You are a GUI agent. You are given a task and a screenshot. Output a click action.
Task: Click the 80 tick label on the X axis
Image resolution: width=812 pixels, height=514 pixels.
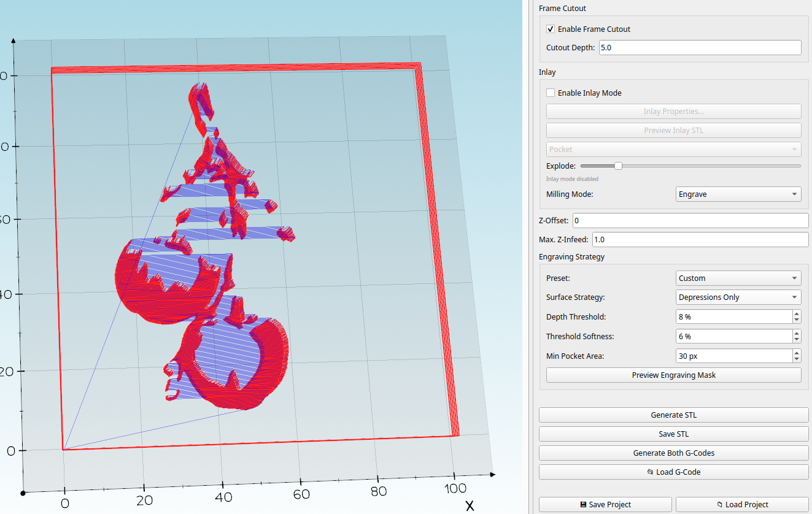(x=379, y=491)
